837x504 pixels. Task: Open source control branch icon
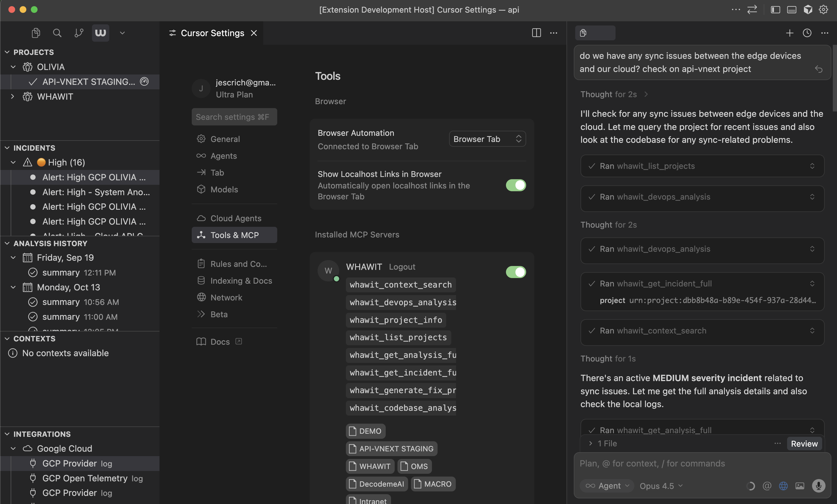79,33
